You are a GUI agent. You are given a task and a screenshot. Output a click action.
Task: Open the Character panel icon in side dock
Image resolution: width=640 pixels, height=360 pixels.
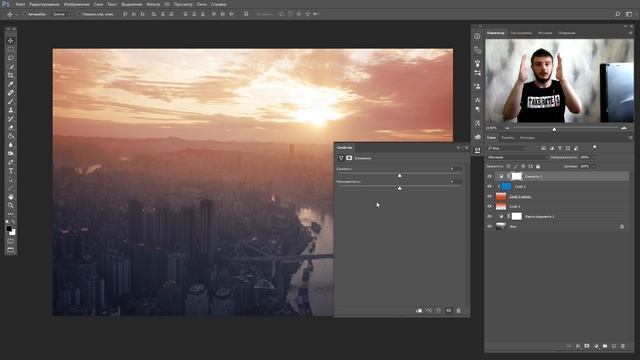[x=477, y=100]
